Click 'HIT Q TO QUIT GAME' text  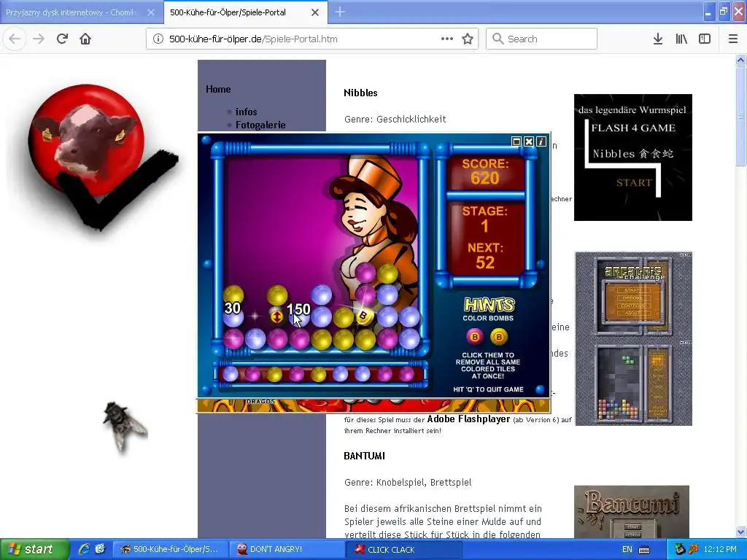click(x=488, y=389)
